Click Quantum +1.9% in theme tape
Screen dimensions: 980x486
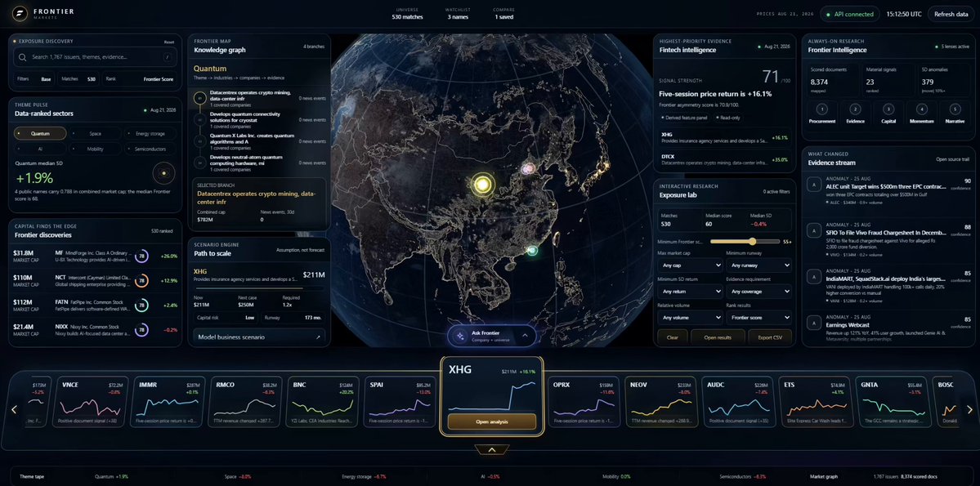(111, 477)
